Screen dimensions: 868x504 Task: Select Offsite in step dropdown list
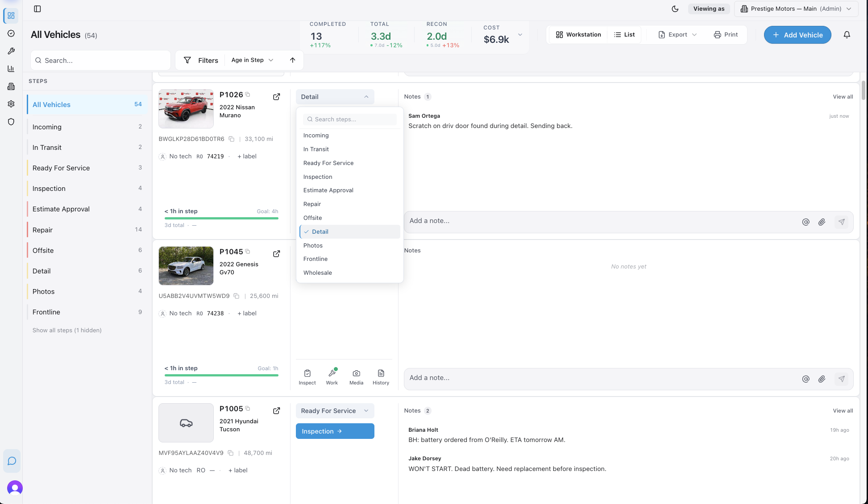(350, 218)
